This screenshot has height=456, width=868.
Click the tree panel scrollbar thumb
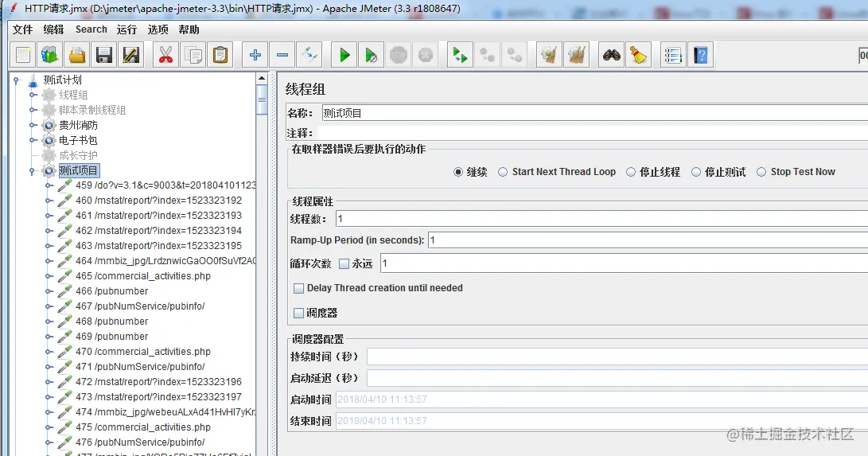[x=262, y=99]
